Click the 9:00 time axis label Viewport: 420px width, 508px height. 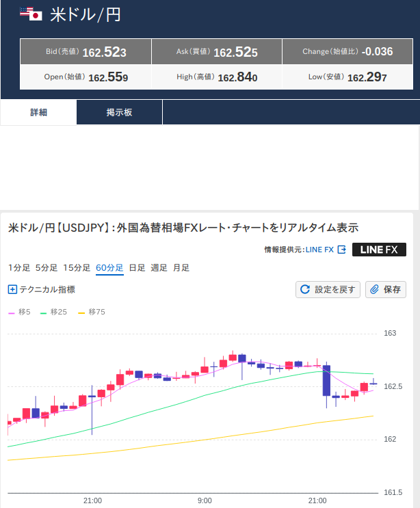click(x=205, y=500)
